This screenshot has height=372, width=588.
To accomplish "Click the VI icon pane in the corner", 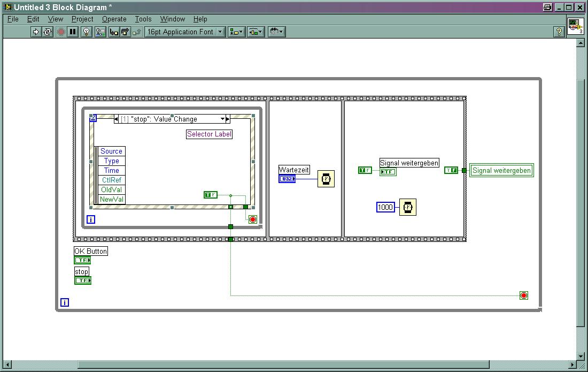I will [575, 26].
